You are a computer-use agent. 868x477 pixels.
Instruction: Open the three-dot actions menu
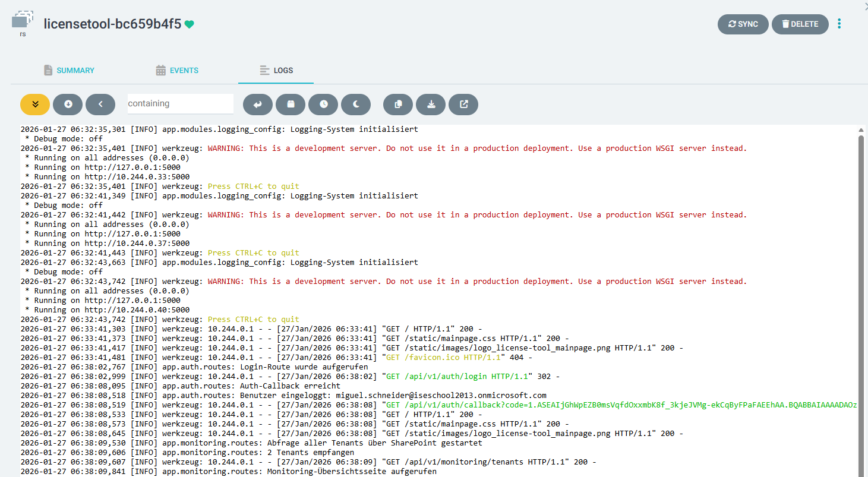pyautogui.click(x=839, y=24)
